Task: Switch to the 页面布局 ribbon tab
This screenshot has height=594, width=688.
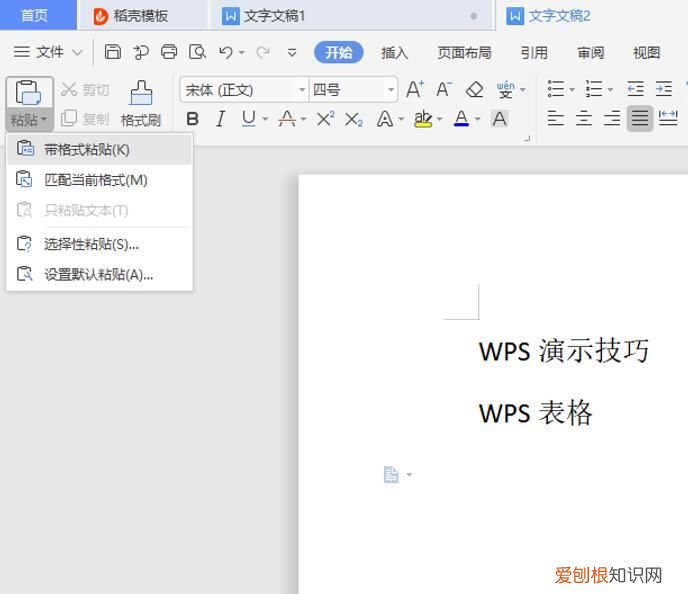Action: coord(464,53)
